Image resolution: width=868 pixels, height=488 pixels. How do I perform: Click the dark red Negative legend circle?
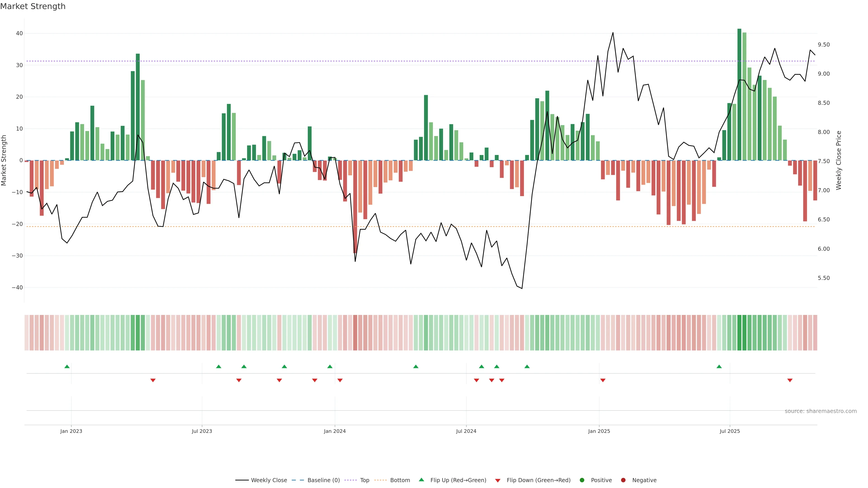(x=623, y=480)
